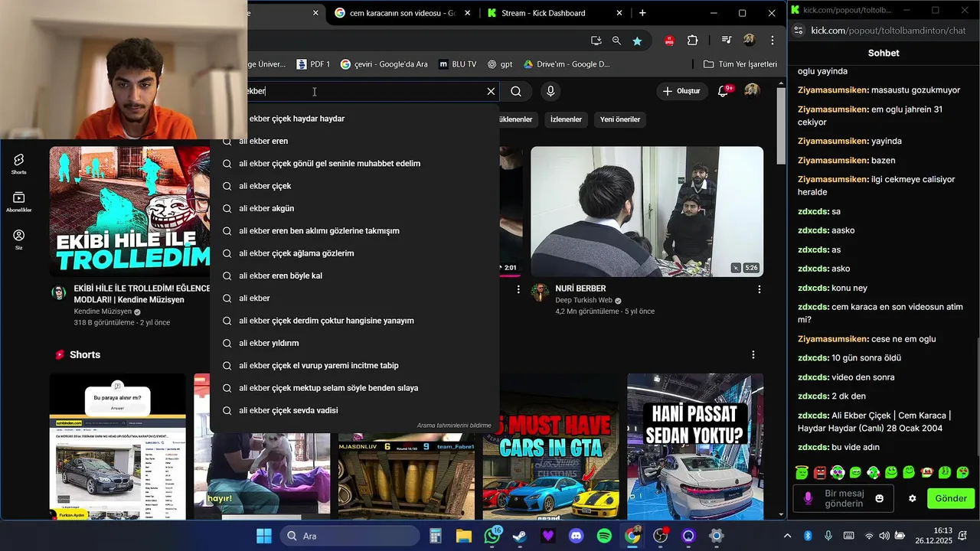
Task: Open OBS Studio from the taskbar
Action: point(660,536)
